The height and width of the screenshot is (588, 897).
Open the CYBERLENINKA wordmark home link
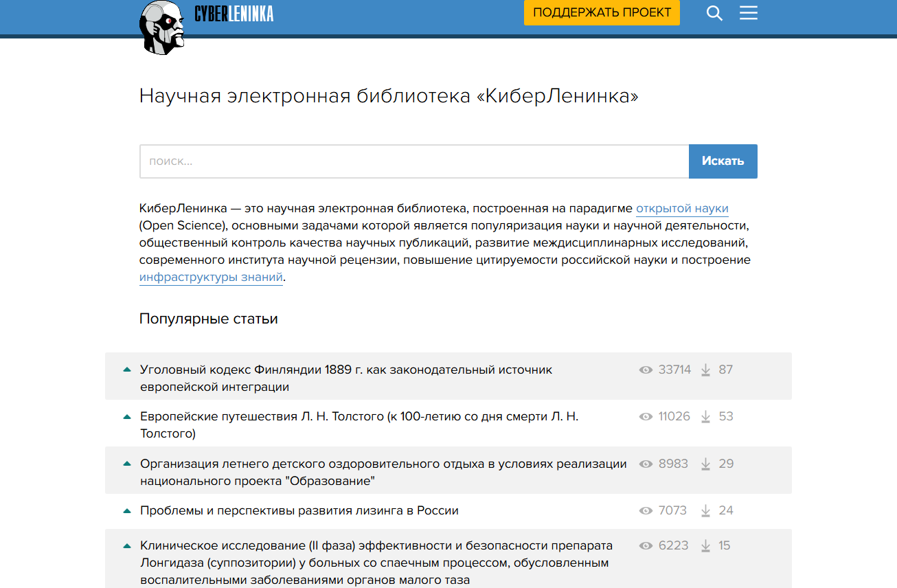click(x=234, y=14)
